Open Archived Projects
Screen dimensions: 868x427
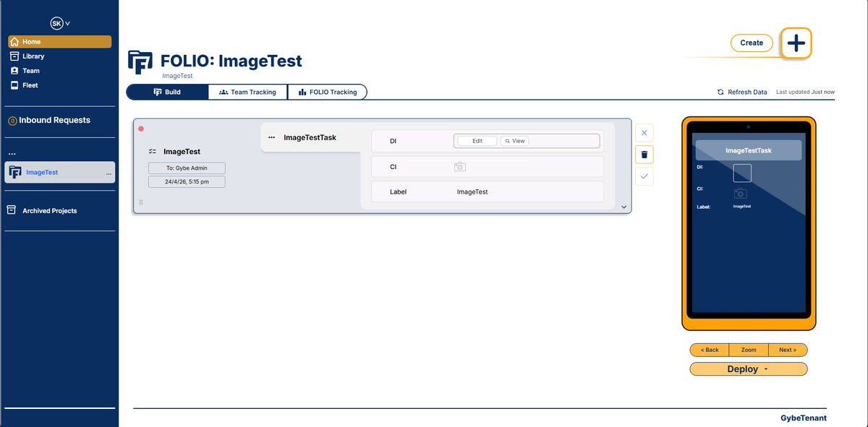coord(49,211)
